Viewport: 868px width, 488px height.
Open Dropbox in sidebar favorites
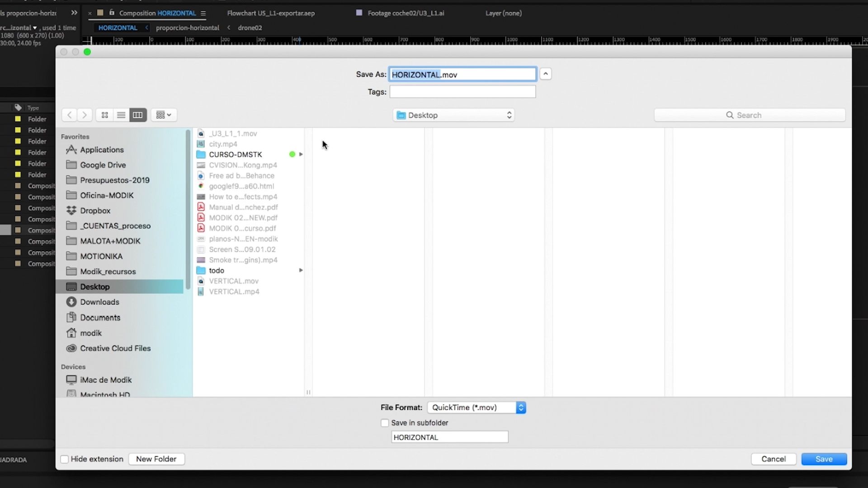click(95, 211)
